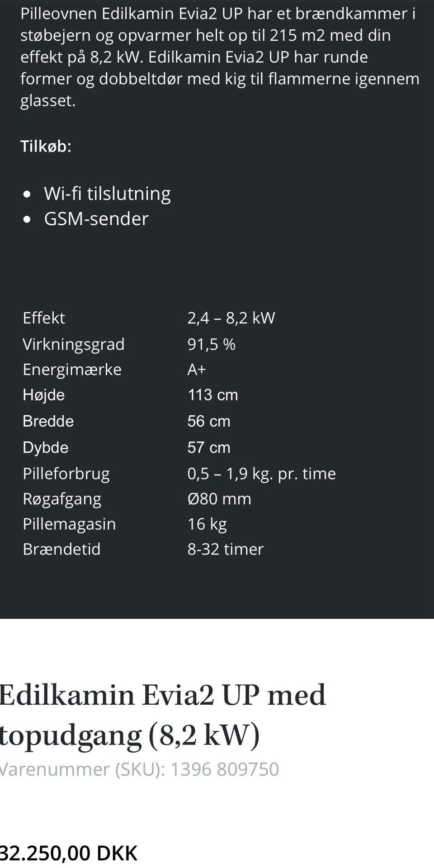
Task: Click the A+ energy label value
Action: coord(197,370)
